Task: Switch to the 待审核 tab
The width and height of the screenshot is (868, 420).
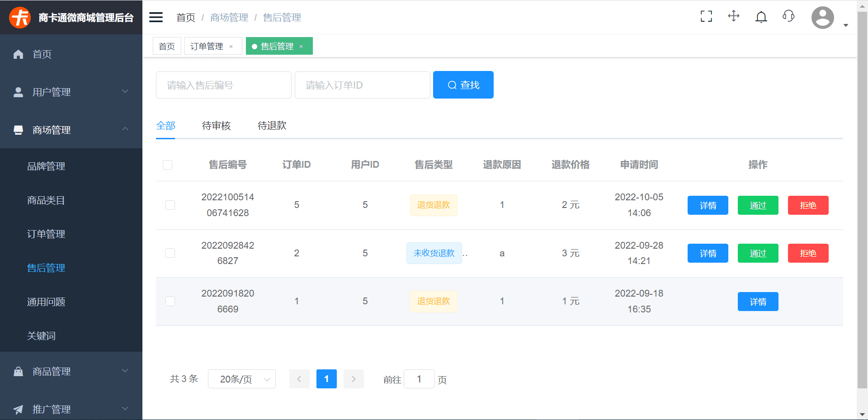Action: click(x=217, y=126)
